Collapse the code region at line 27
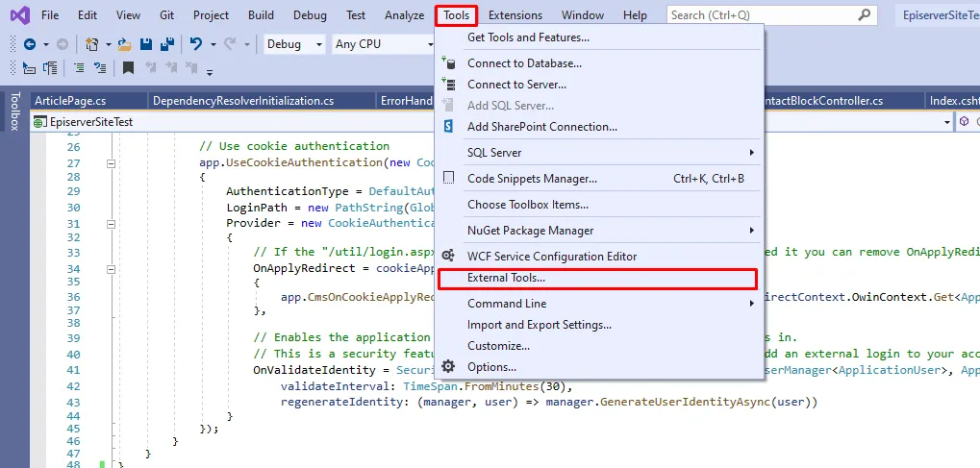The width and height of the screenshot is (980, 468). tap(112, 163)
